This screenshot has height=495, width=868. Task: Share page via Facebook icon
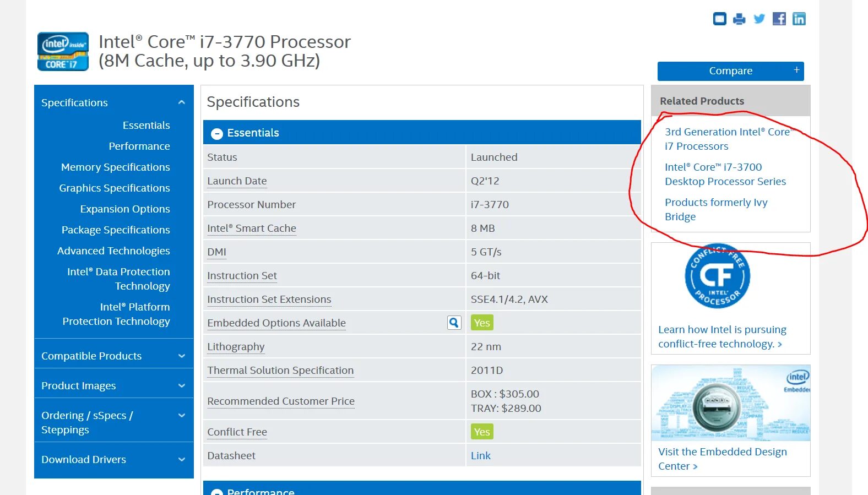point(779,19)
